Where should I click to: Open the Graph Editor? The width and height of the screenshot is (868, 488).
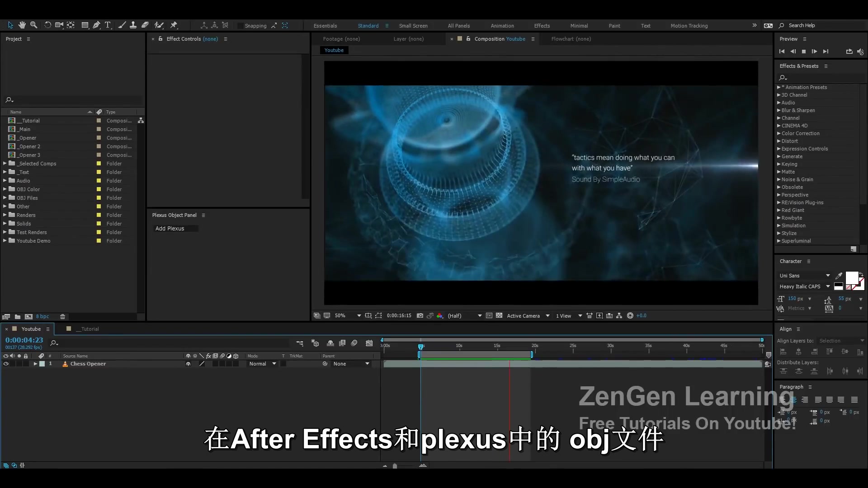tap(369, 343)
